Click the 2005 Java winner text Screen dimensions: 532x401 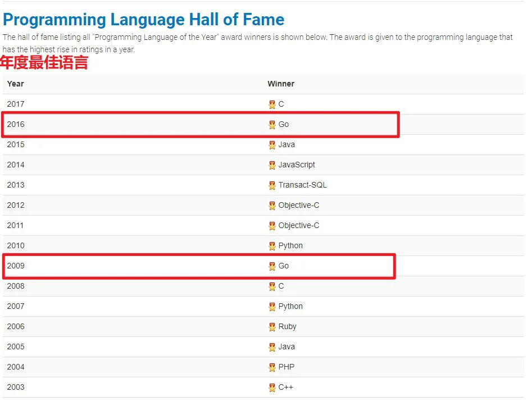(287, 347)
